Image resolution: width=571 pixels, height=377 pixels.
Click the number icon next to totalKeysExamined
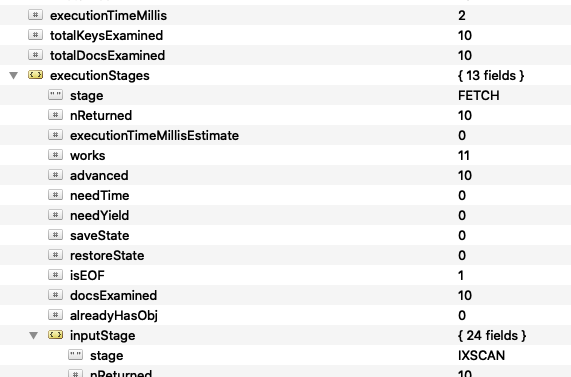[x=35, y=35]
